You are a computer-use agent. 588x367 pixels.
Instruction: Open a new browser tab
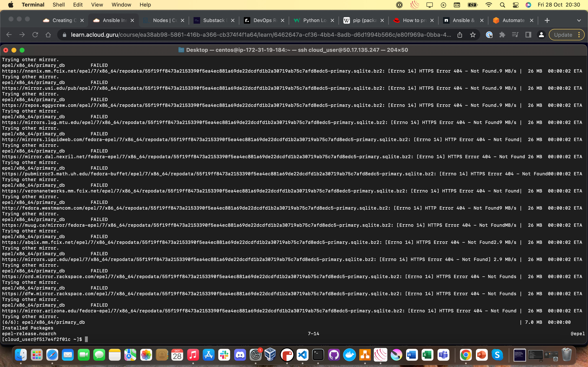547,20
